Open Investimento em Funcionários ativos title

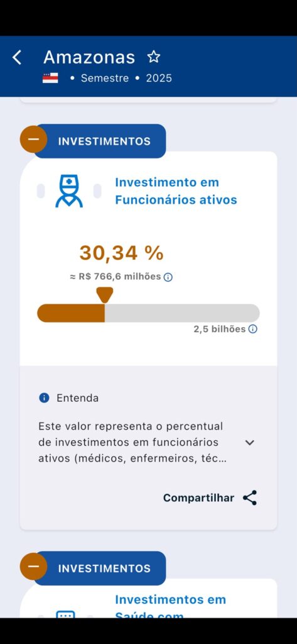pos(176,191)
